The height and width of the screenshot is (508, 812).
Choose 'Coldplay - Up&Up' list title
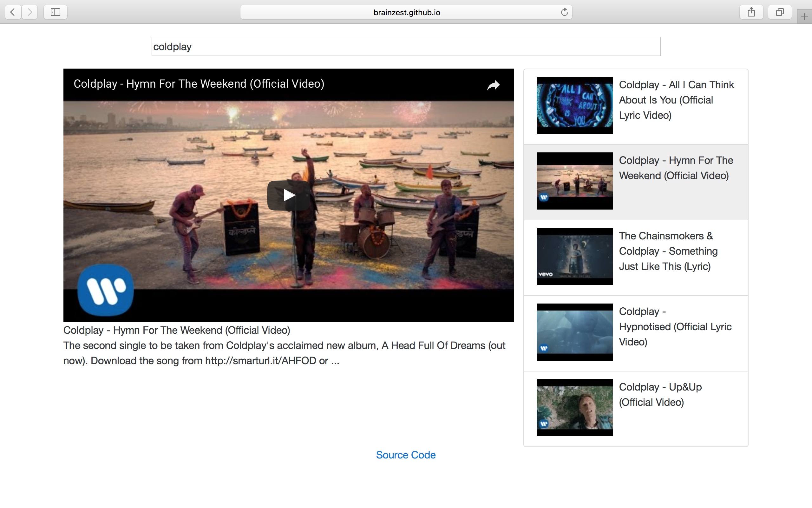660,394
